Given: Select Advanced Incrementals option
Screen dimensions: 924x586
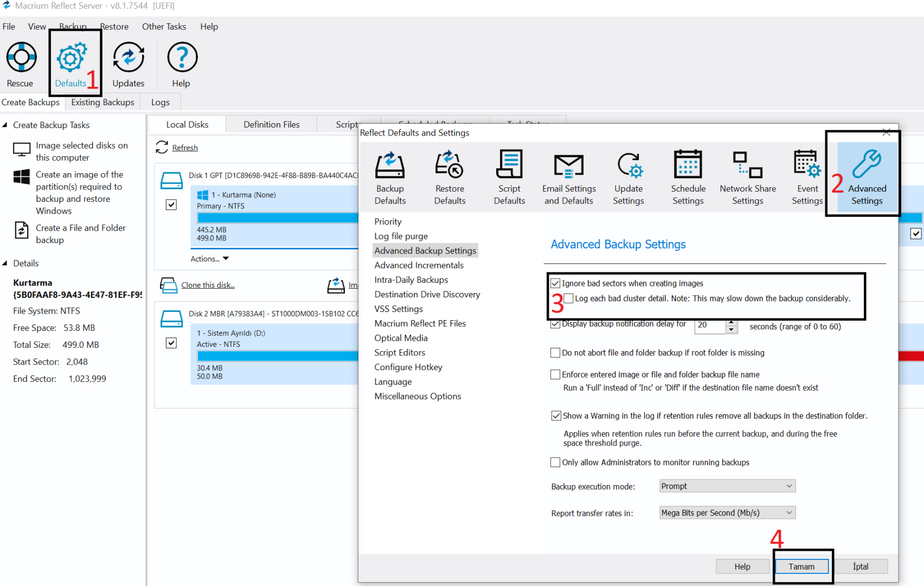Looking at the screenshot, I should [419, 265].
